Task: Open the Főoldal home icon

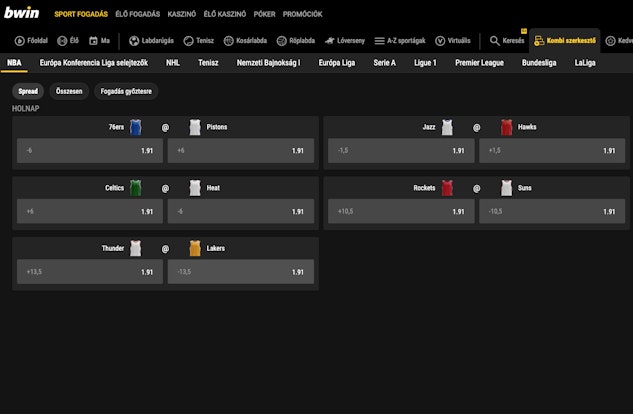Action: pos(19,41)
